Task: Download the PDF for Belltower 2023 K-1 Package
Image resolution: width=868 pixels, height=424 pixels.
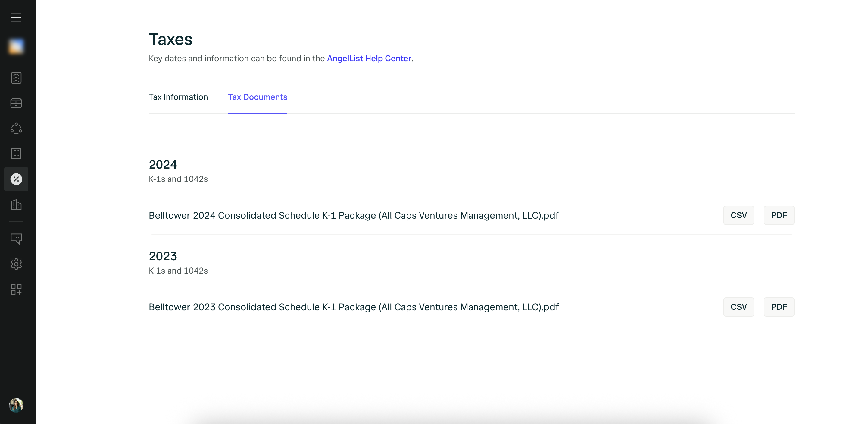Action: pos(779,307)
